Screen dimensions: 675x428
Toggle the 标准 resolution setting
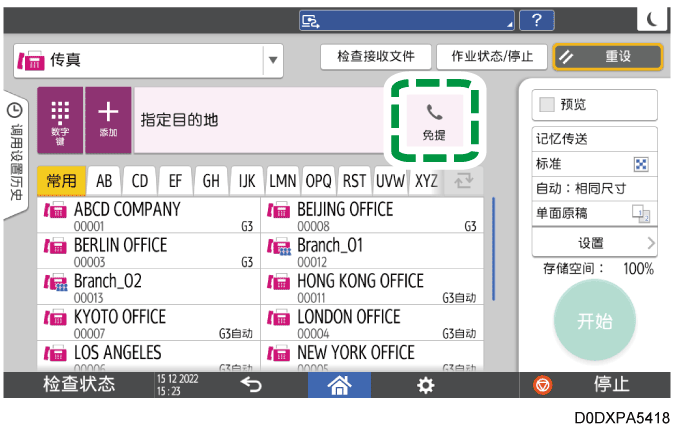(594, 163)
